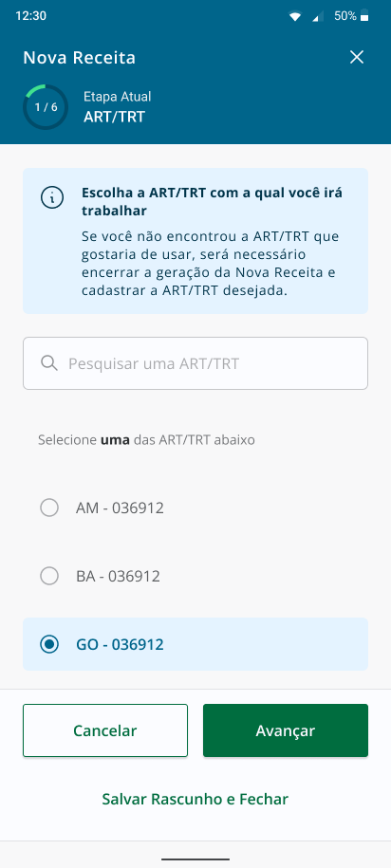Image resolution: width=391 pixels, height=868 pixels.
Task: Tap the Android home gesture bar
Action: [195, 859]
